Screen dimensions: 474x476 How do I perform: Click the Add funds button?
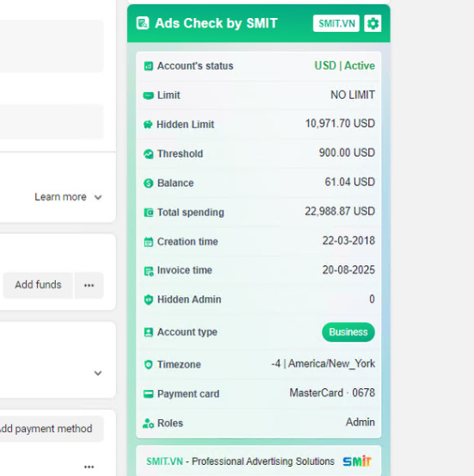[x=38, y=286]
